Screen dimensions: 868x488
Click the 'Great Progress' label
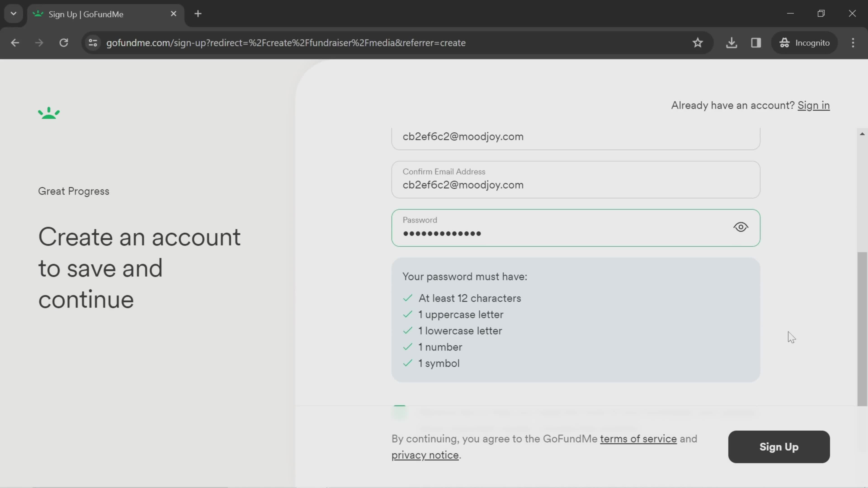[73, 191]
